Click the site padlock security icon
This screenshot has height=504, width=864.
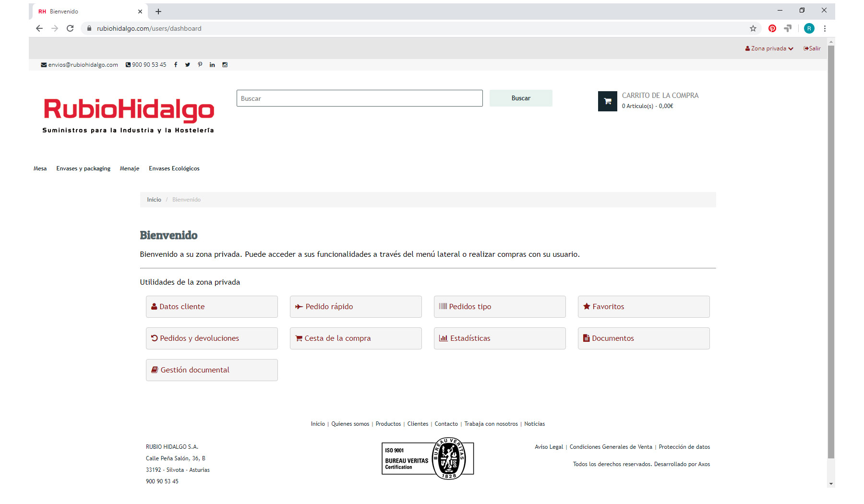pyautogui.click(x=89, y=28)
